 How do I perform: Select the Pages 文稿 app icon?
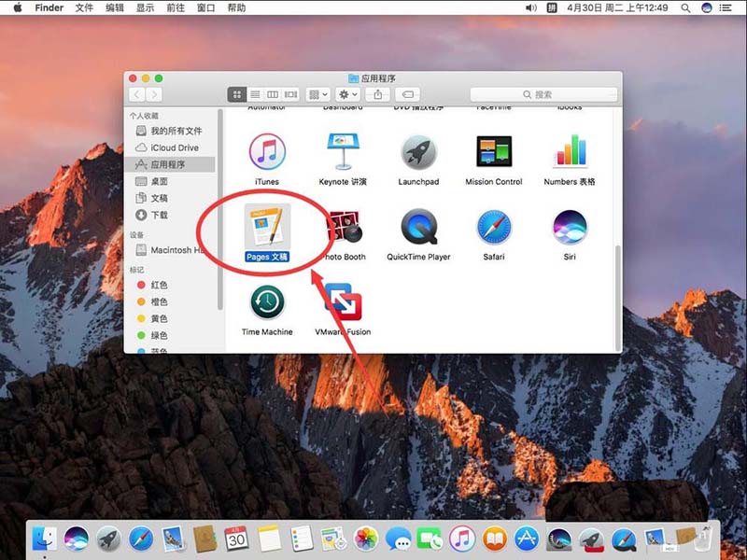click(267, 227)
